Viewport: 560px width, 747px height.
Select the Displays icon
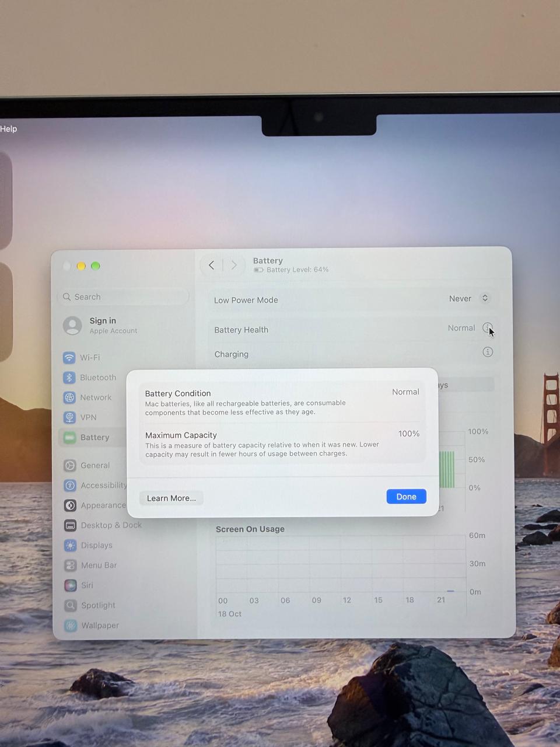[x=70, y=545]
